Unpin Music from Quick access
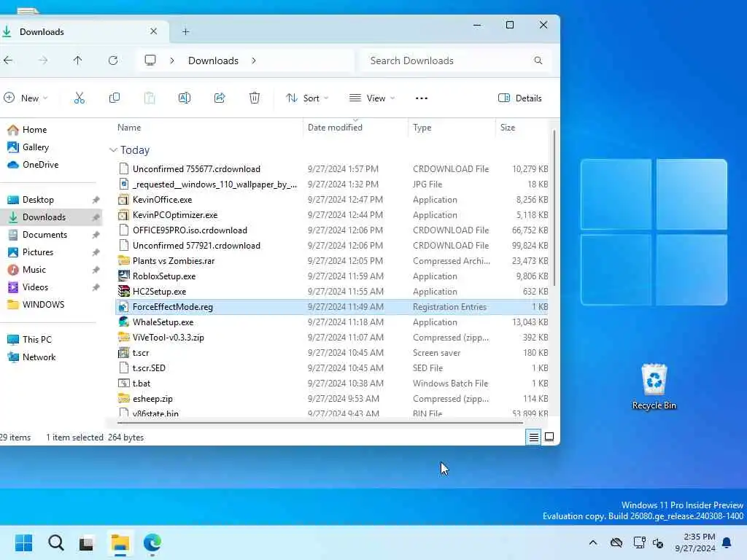 tap(96, 270)
